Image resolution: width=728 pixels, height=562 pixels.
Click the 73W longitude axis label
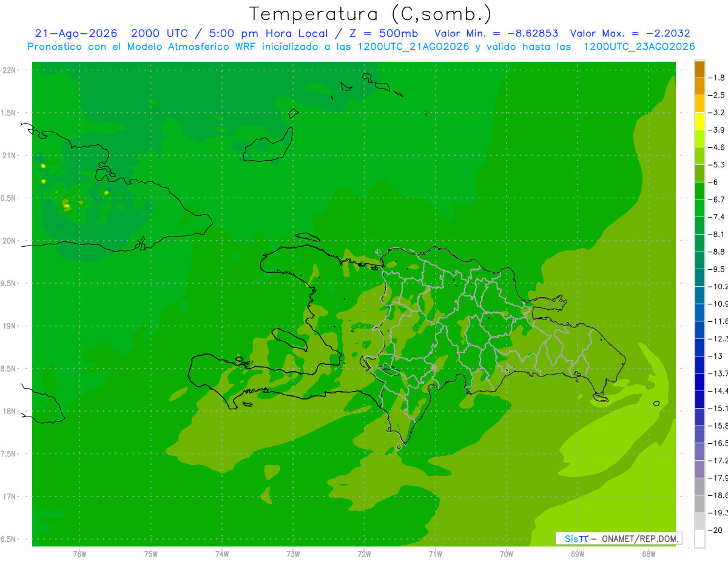[x=293, y=554]
